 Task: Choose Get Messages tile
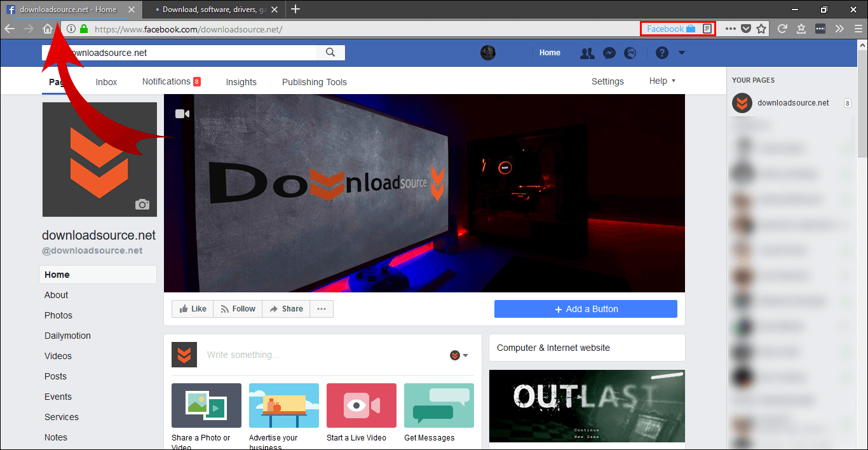tap(439, 413)
